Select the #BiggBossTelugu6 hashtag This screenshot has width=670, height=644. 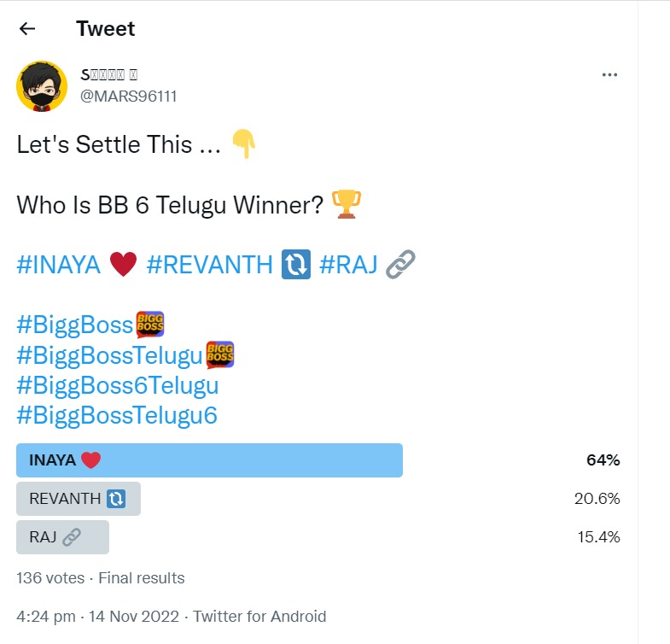117,415
